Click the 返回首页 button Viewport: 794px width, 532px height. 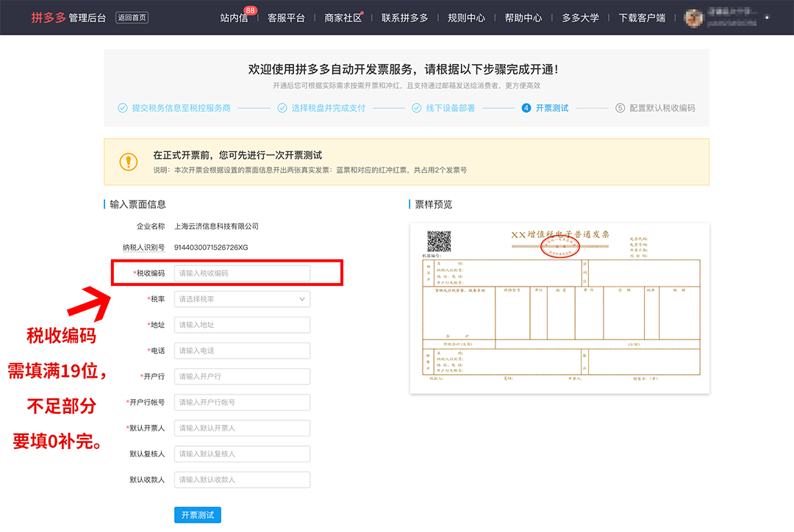(x=132, y=18)
